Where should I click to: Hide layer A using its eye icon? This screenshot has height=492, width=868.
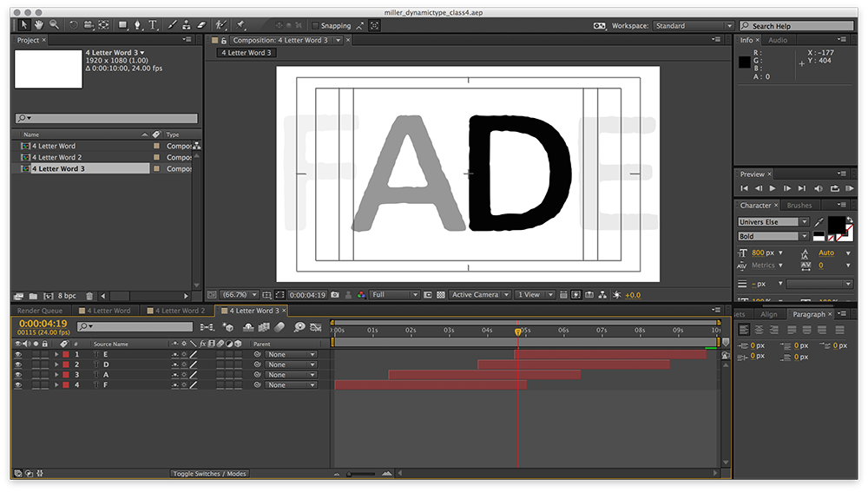tap(18, 375)
